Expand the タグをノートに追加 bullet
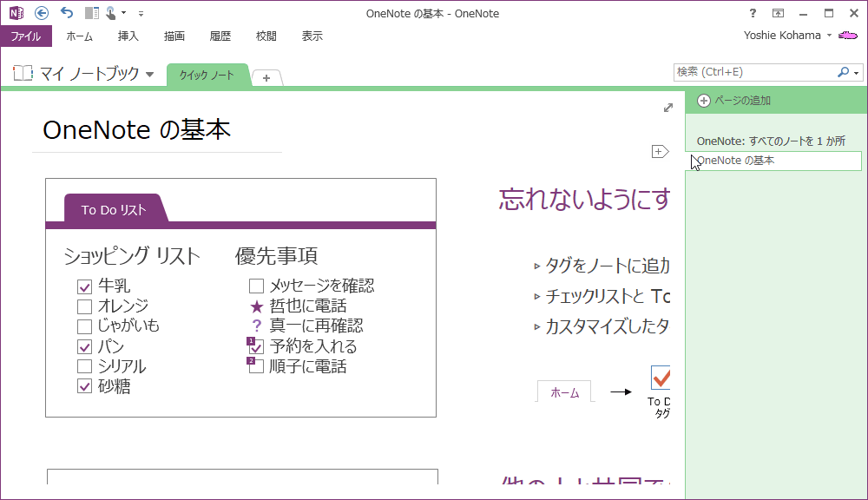 (536, 266)
